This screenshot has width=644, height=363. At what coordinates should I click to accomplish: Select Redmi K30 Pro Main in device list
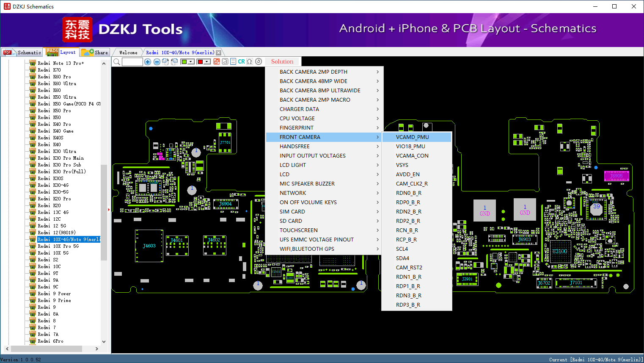61,158
